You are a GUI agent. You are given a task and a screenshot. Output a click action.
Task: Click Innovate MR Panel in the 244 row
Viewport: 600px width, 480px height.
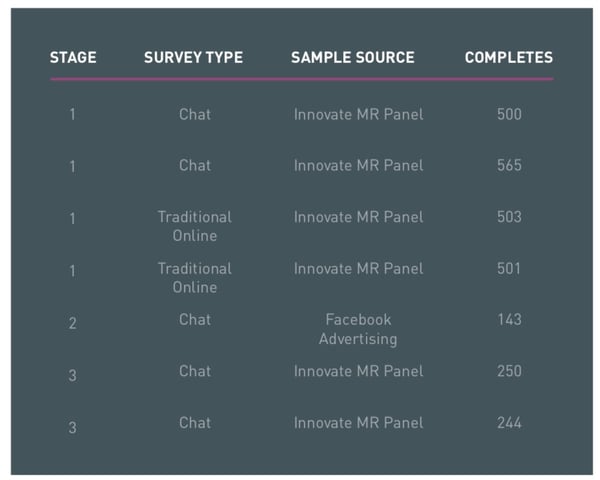(358, 423)
